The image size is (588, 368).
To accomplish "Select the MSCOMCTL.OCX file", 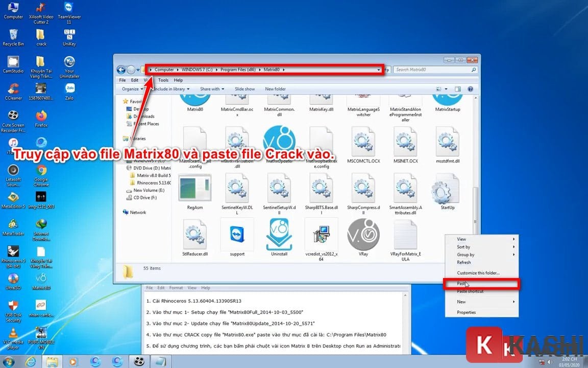I will pyautogui.click(x=363, y=145).
